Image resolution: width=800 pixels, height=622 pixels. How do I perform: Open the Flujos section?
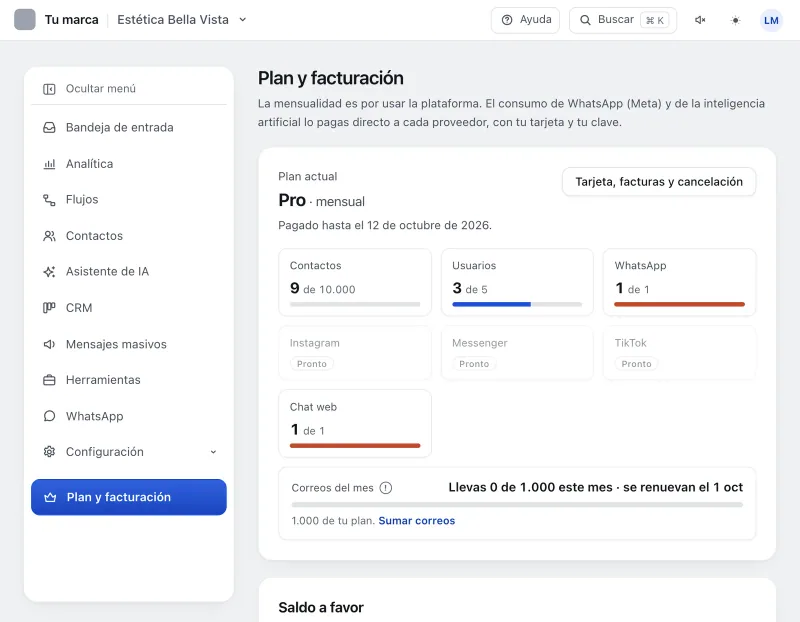tap(129, 200)
